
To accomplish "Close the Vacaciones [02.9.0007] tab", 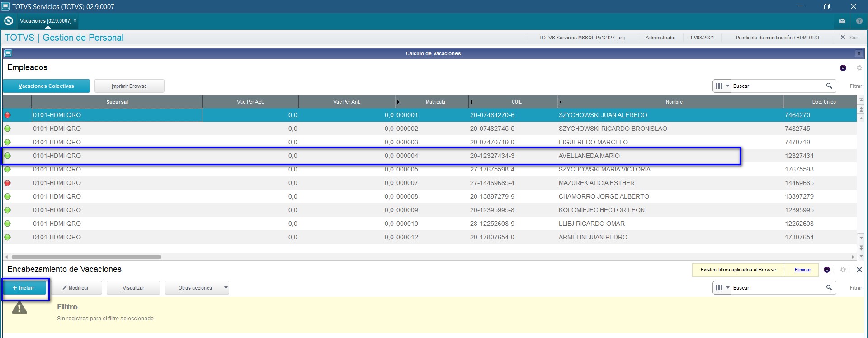I will [x=75, y=20].
